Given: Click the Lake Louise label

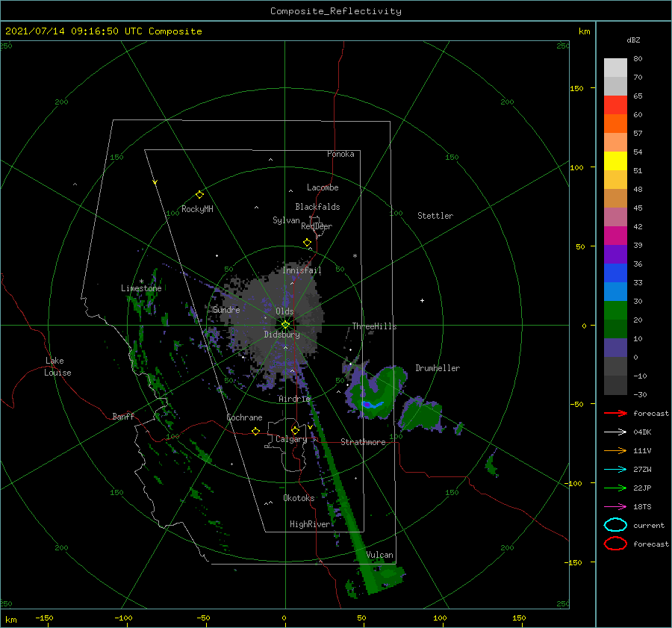Looking at the screenshot, I should [57, 367].
